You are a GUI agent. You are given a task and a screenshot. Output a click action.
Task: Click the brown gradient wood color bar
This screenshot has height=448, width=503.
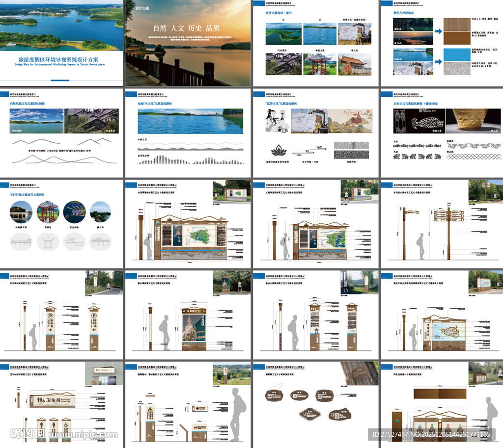[x=440, y=394]
